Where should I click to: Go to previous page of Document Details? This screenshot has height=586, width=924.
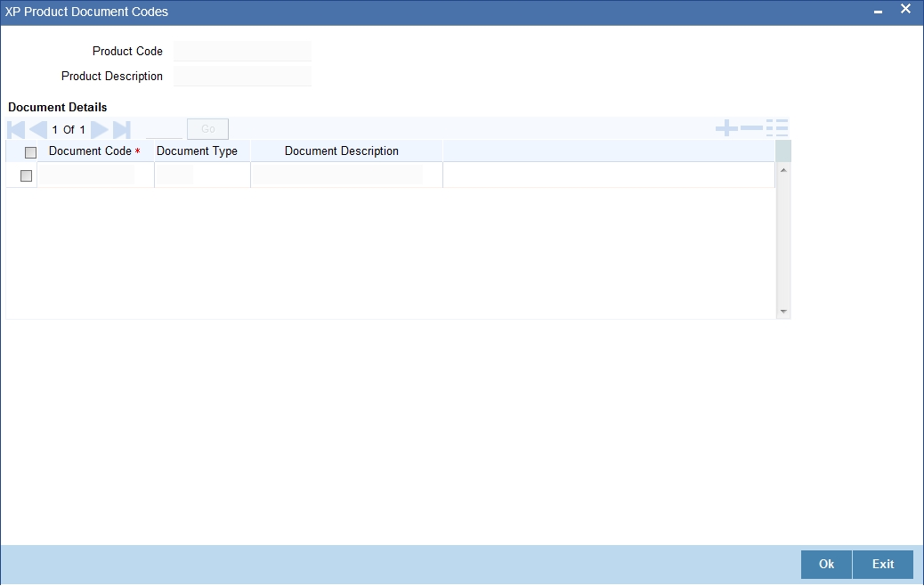(37, 130)
